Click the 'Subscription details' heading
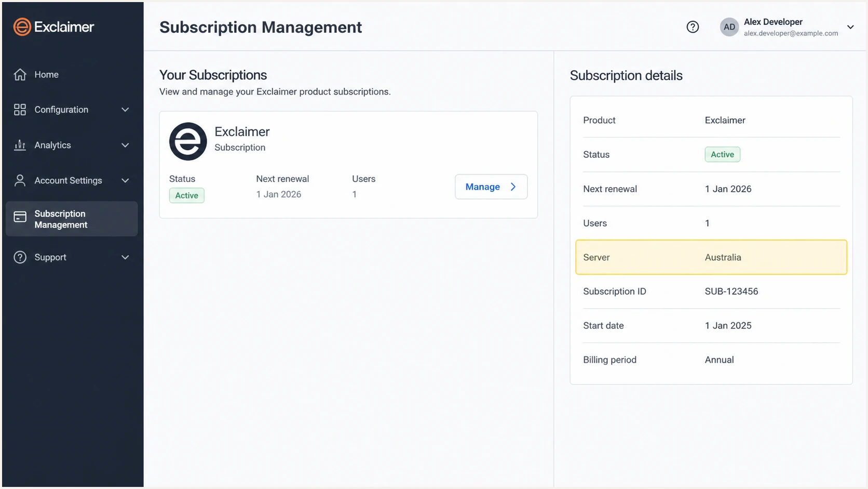Viewport: 868px width, 489px height. (x=626, y=75)
